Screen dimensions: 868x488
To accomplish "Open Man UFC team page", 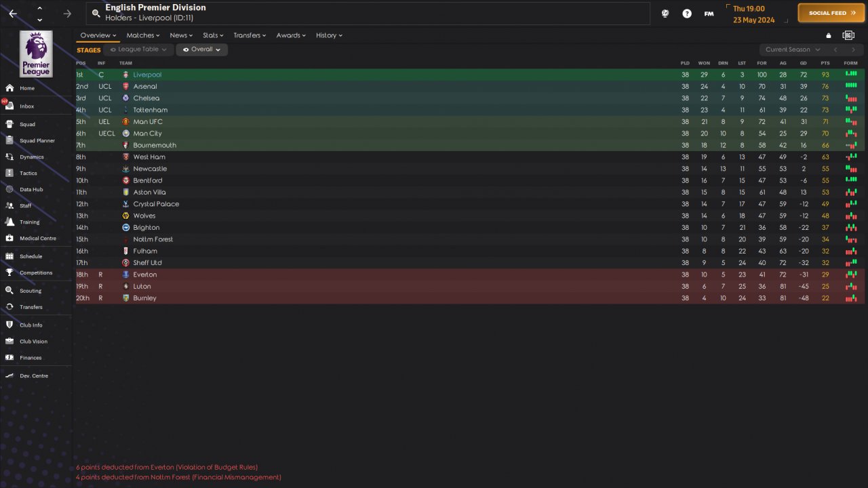I will [148, 122].
